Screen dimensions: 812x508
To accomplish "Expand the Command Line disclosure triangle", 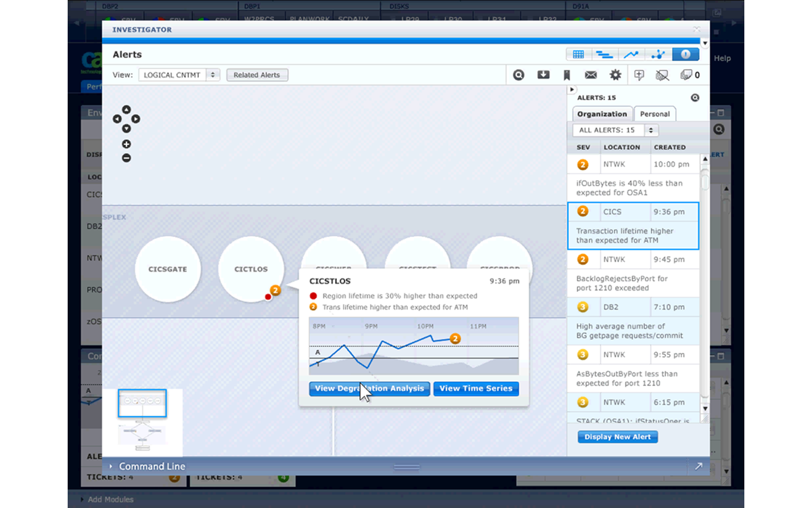I will point(111,467).
